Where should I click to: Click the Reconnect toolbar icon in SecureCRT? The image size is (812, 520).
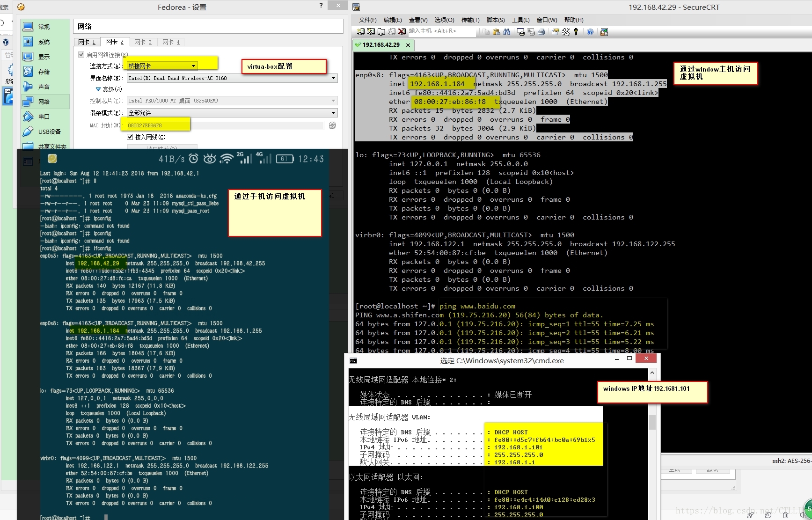[392, 32]
